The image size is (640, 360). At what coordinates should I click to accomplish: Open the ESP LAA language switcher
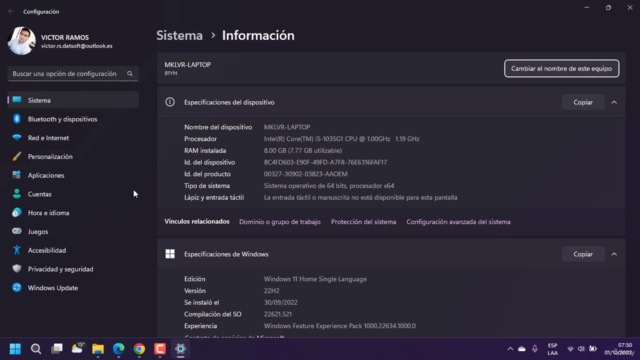point(553,349)
